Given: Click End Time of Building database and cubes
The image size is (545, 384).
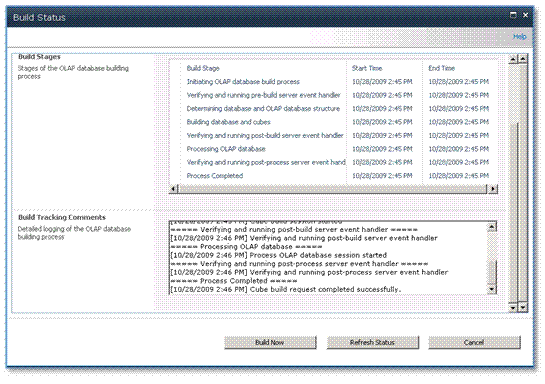Looking at the screenshot, I should pyautogui.click(x=458, y=122).
